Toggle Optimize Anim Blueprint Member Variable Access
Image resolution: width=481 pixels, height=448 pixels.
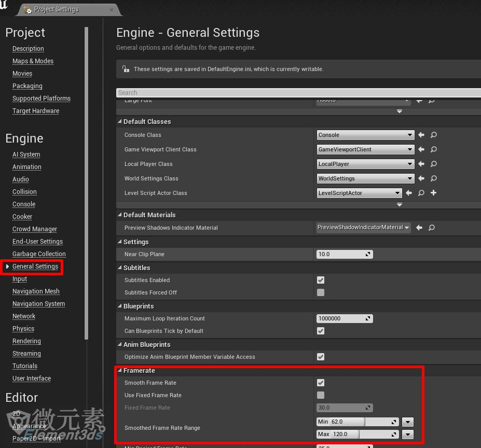[x=321, y=357]
